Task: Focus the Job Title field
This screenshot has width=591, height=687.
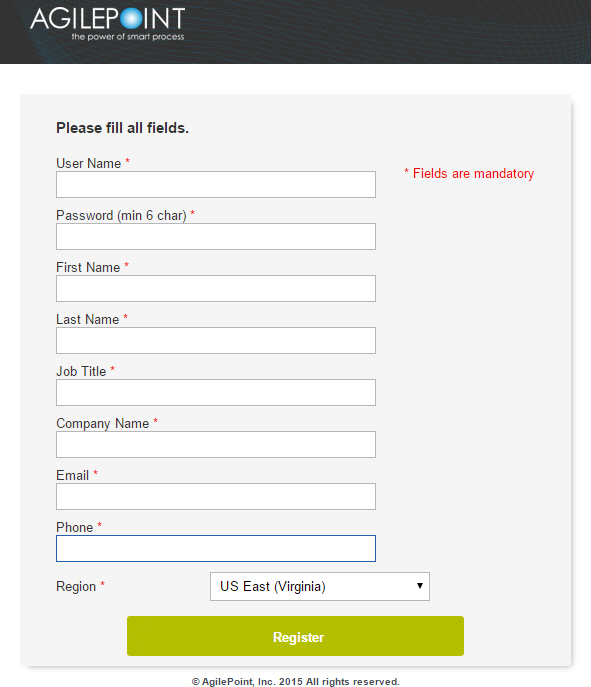Action: [216, 393]
